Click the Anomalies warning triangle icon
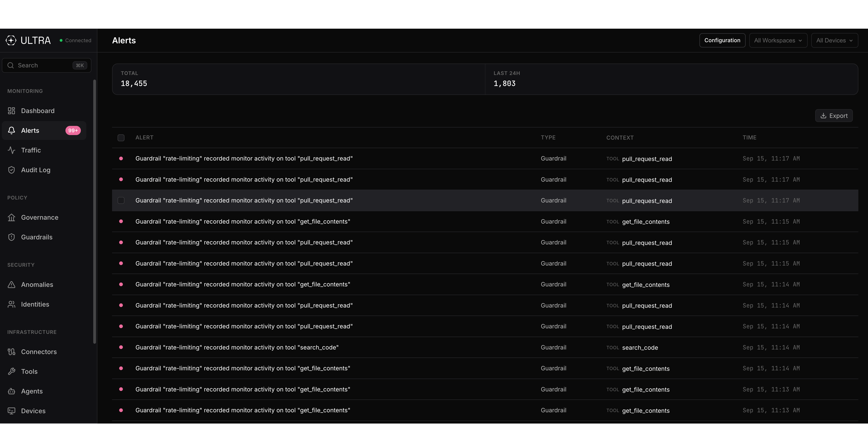 [x=11, y=284]
